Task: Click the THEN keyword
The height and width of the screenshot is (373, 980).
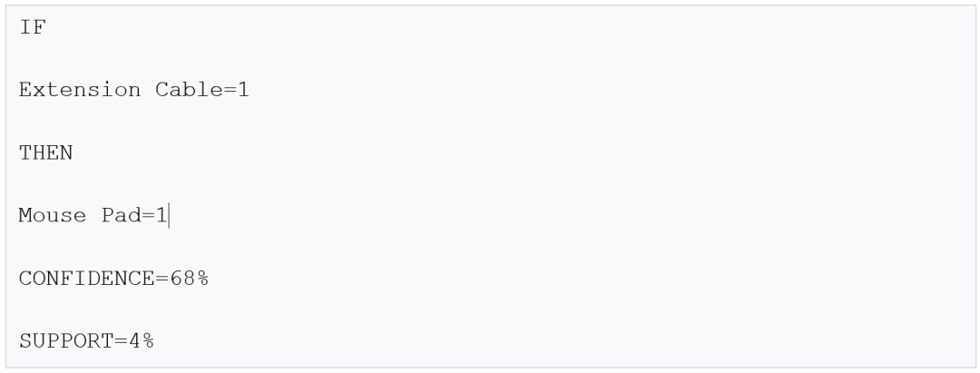Action: [x=45, y=152]
